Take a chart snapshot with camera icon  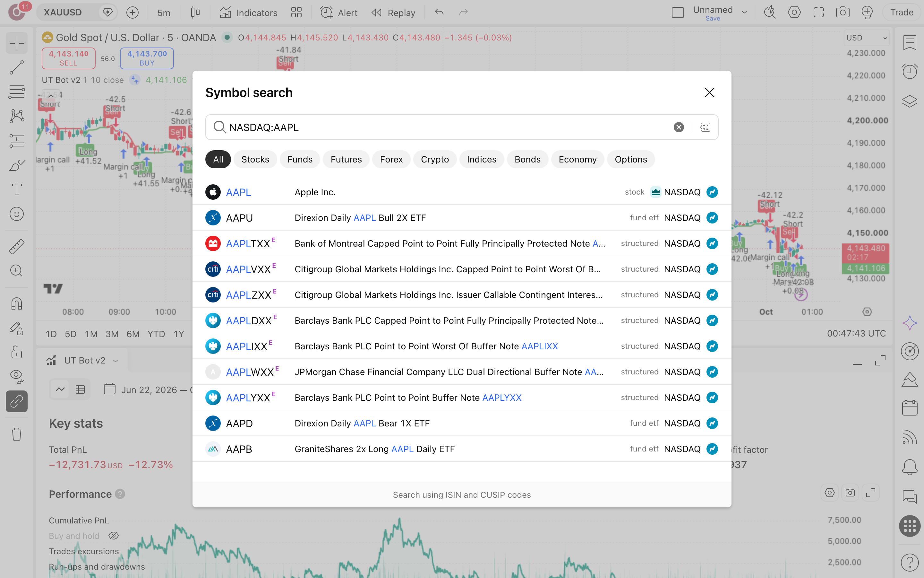tap(842, 12)
